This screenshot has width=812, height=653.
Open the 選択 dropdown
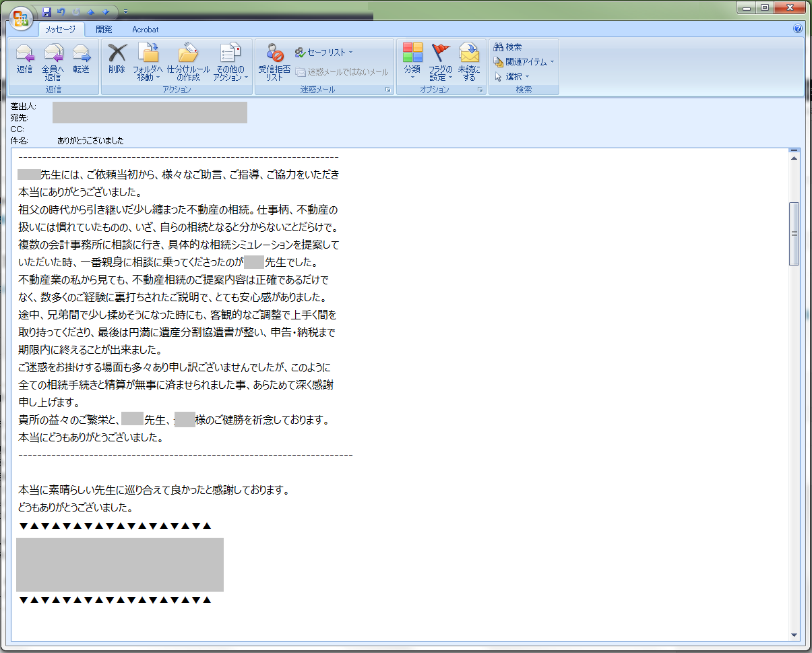511,77
